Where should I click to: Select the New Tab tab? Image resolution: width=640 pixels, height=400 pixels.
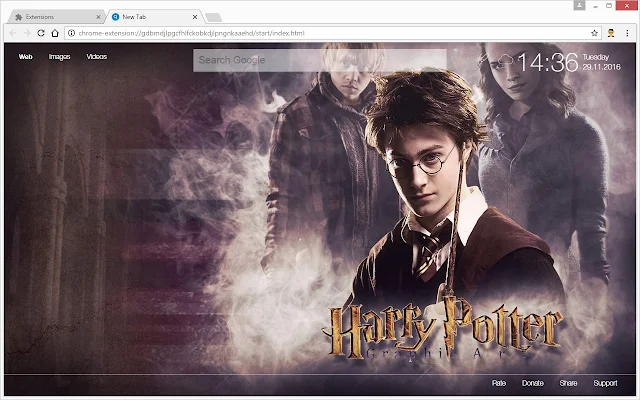coord(154,17)
